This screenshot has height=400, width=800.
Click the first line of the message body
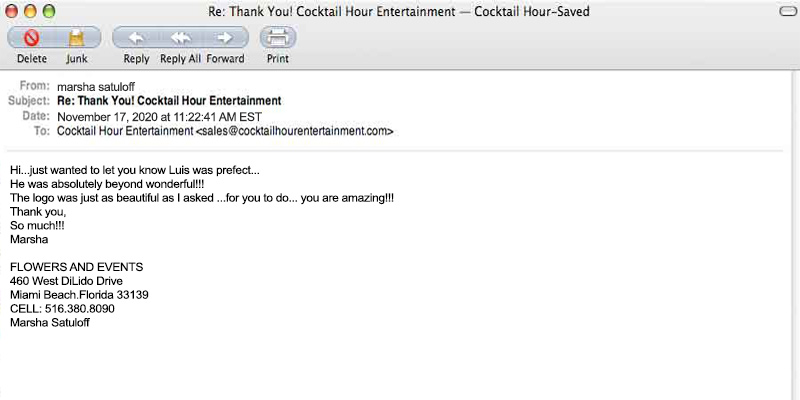pos(134,170)
